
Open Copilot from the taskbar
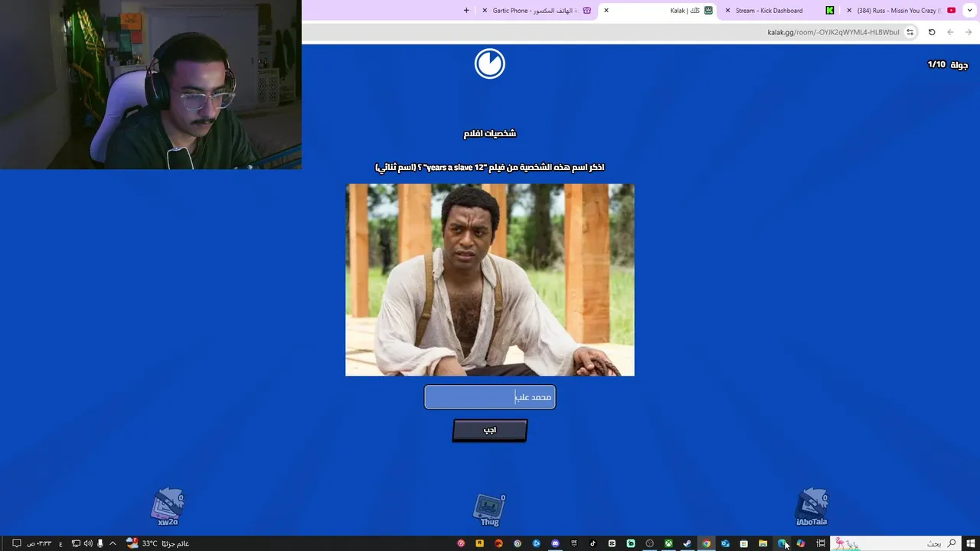[800, 543]
